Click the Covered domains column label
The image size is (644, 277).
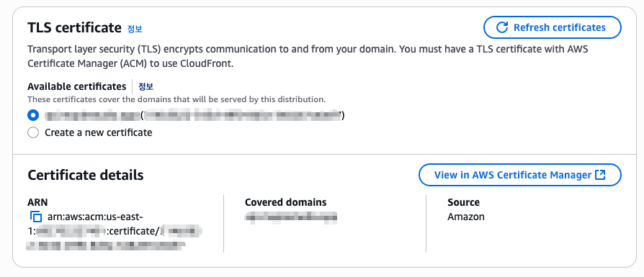tap(285, 202)
